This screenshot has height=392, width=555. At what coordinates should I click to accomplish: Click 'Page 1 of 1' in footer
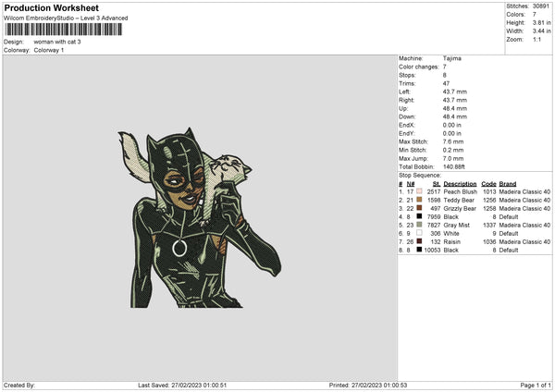[536, 386]
